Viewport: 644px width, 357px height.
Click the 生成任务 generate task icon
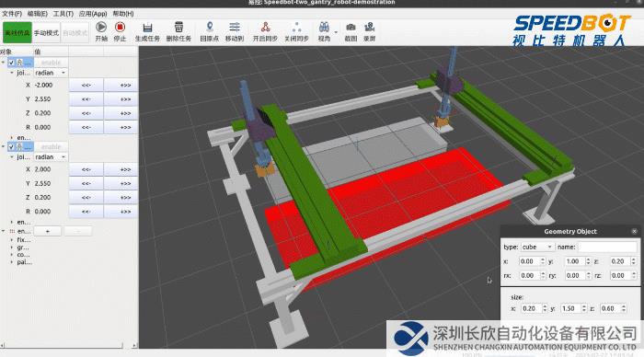pos(147,28)
